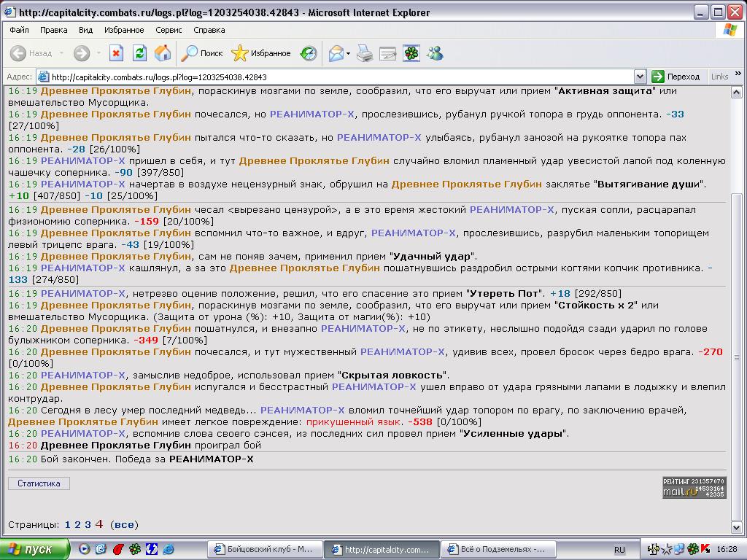The image size is (747, 560).
Task: Launch red feather quick launch icon
Action: (x=118, y=549)
